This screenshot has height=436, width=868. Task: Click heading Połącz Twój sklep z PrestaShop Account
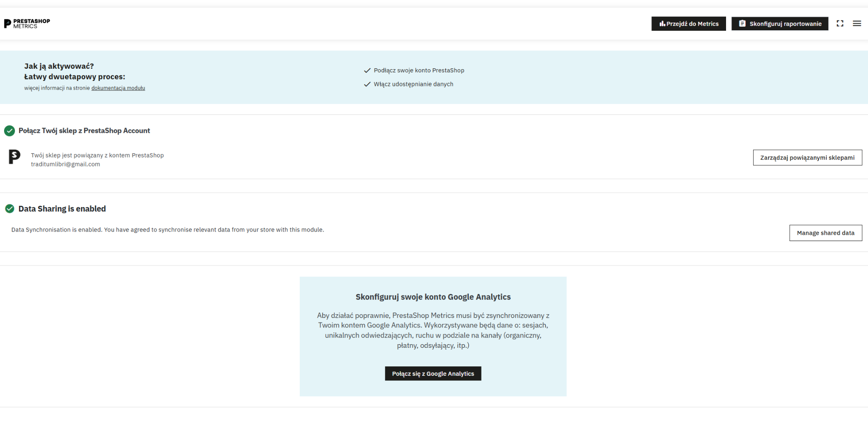coord(84,131)
